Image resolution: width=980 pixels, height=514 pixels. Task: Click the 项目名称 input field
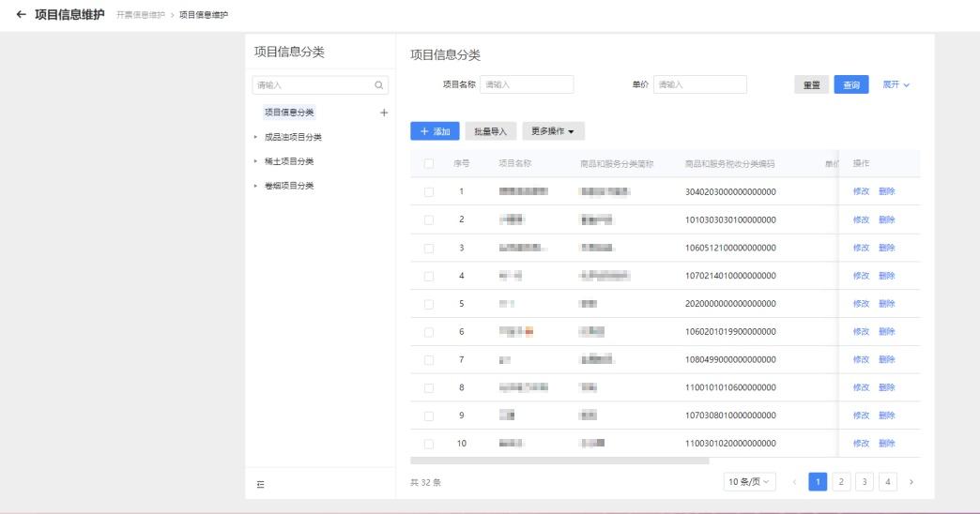pos(527,85)
